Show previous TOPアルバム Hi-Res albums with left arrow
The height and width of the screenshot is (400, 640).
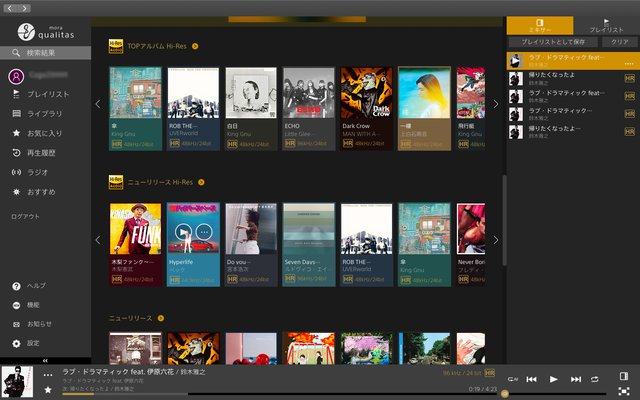click(98, 104)
